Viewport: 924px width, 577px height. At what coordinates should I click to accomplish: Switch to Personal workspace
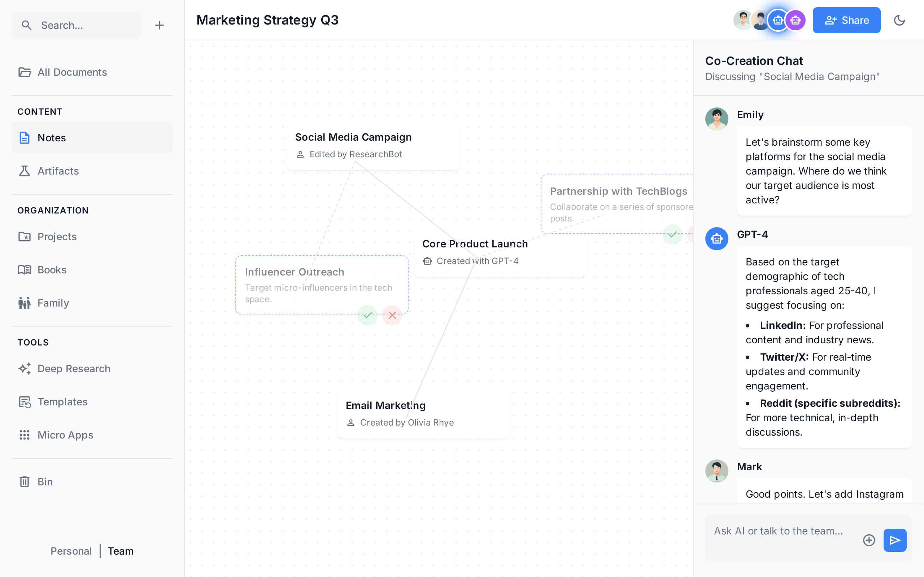71,551
